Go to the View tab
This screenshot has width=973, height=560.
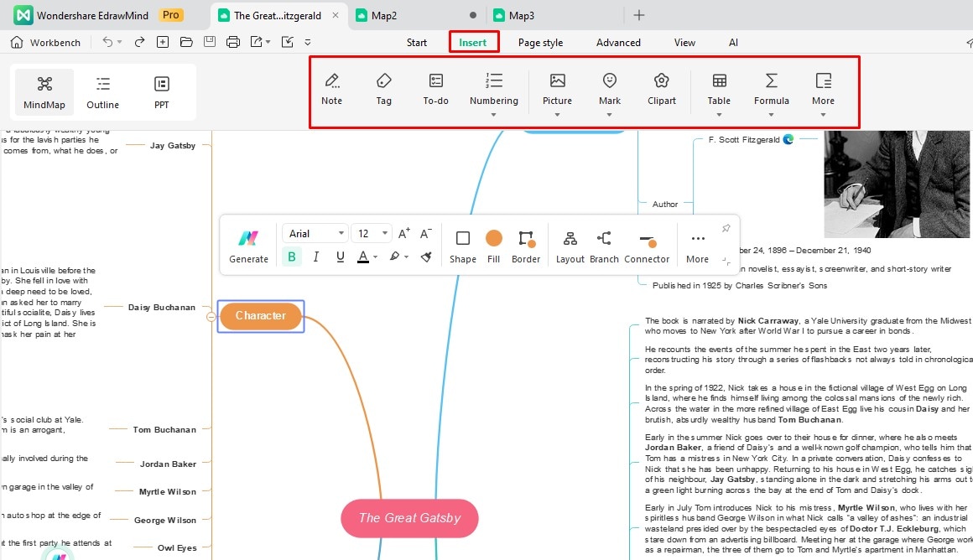click(x=684, y=42)
